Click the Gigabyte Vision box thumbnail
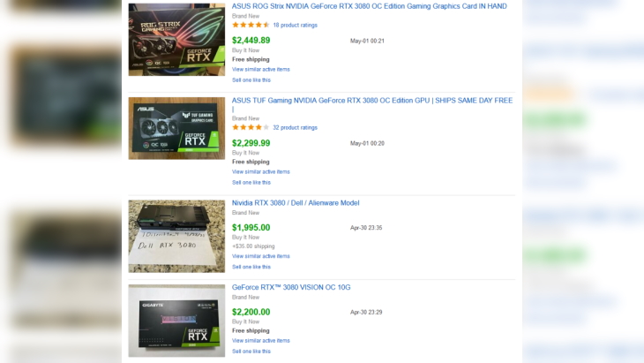Viewport: 644px width, 363px height. [176, 321]
